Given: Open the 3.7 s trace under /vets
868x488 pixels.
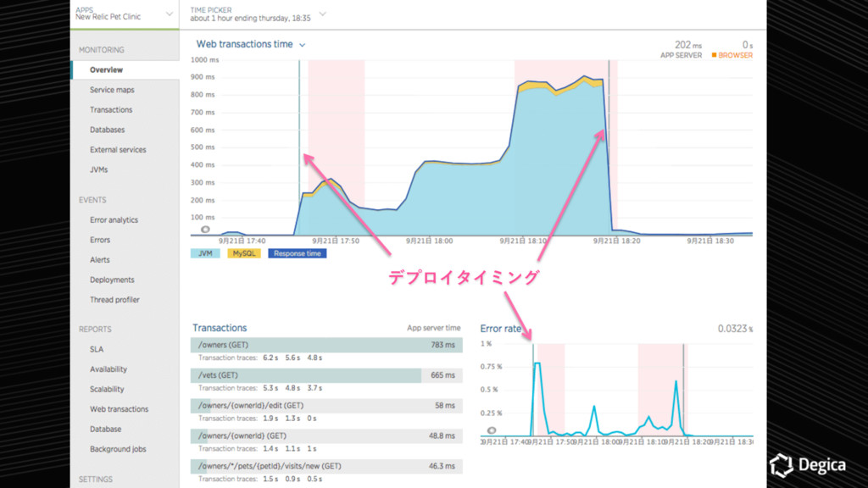Looking at the screenshot, I should [314, 388].
